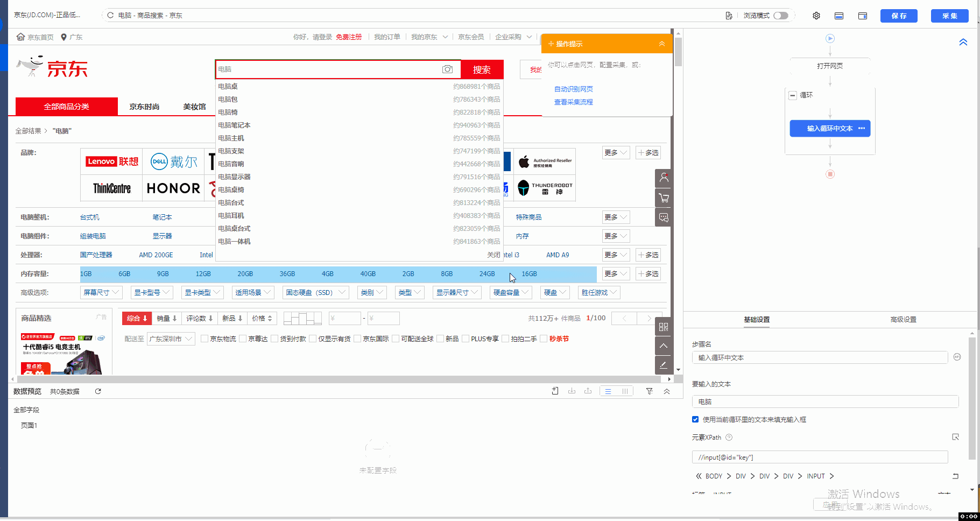Screen dimensions: 980x521
Task: Collapse the 循环 loop node with minus button
Action: [792, 95]
